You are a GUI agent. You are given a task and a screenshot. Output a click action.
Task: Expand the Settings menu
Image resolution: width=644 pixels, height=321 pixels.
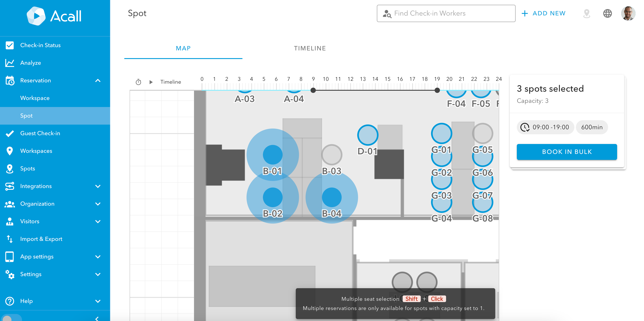pyautogui.click(x=98, y=274)
